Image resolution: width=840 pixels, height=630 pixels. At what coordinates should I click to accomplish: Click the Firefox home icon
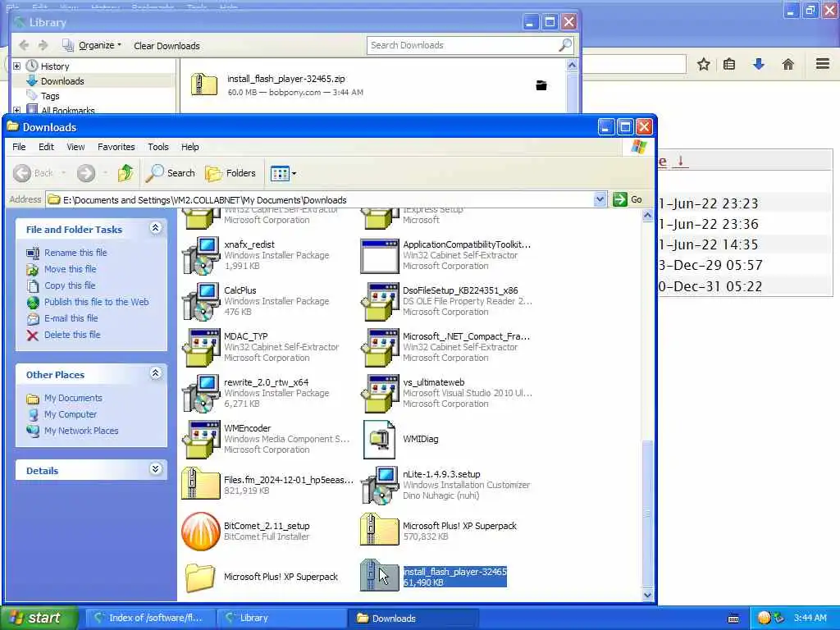pos(787,65)
